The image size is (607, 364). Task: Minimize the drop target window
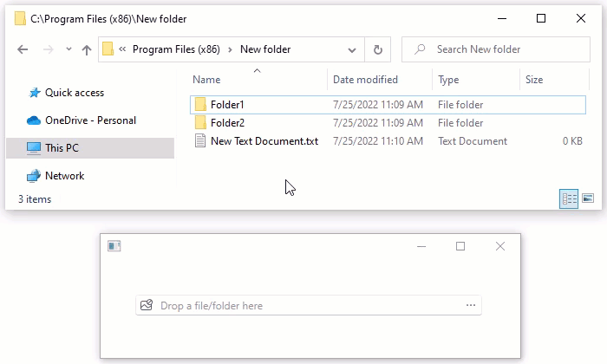point(421,246)
